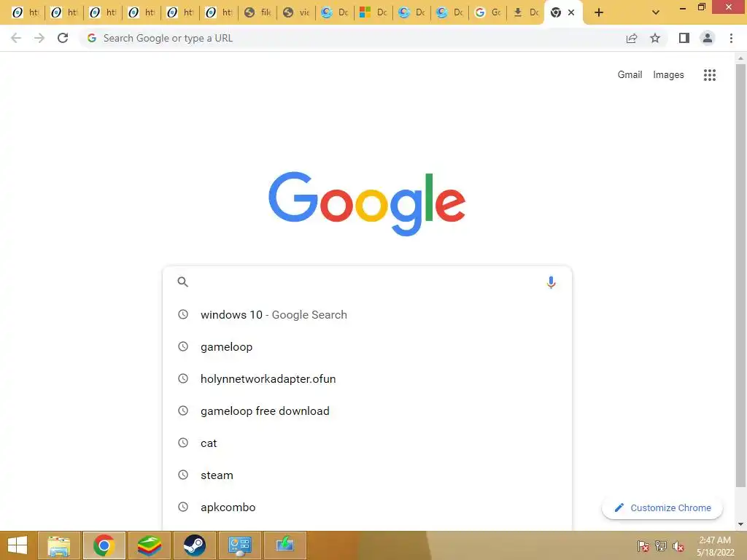Bookmark this tab with the star
747x560 pixels.
click(655, 38)
